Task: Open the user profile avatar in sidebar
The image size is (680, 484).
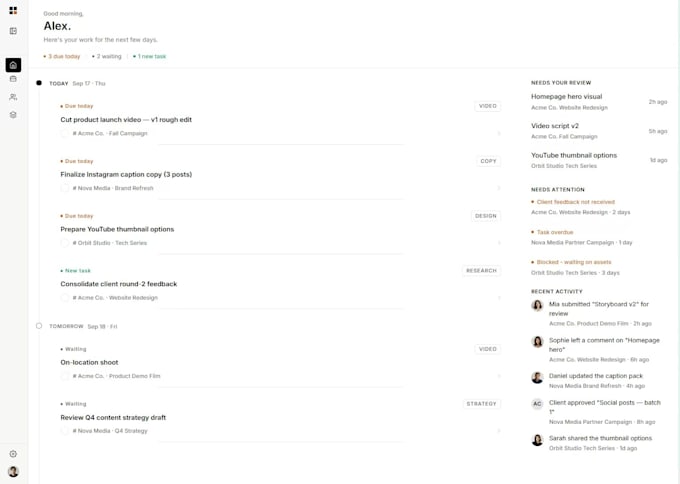Action: click(13, 471)
